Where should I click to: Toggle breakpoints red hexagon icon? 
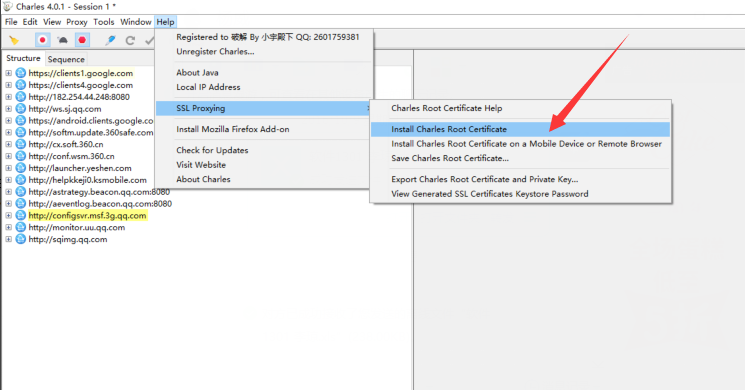(x=82, y=40)
